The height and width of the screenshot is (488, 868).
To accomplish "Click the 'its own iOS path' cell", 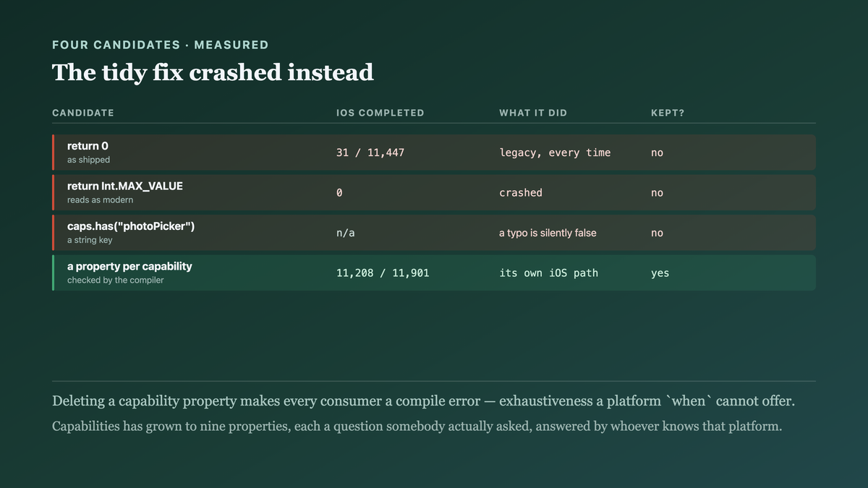I will (548, 273).
